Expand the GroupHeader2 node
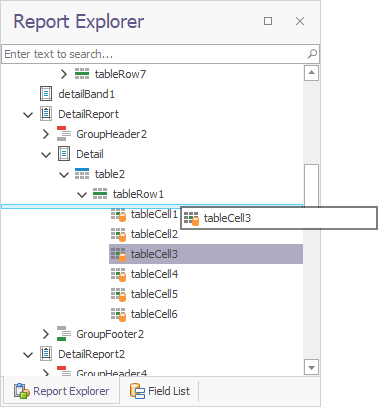The image size is (378, 407). point(46,134)
